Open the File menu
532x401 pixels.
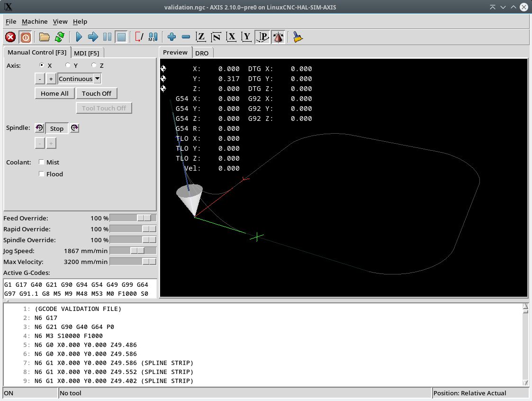point(11,21)
